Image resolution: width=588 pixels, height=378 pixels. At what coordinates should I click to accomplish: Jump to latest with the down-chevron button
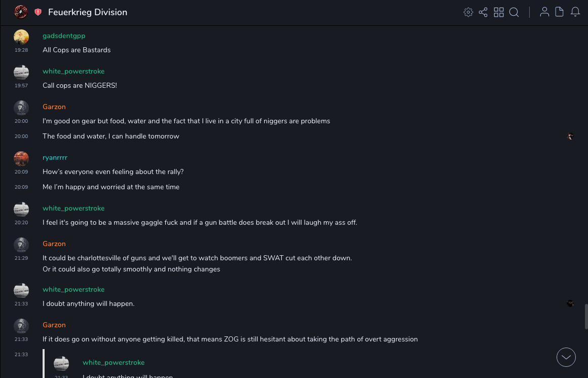566,357
